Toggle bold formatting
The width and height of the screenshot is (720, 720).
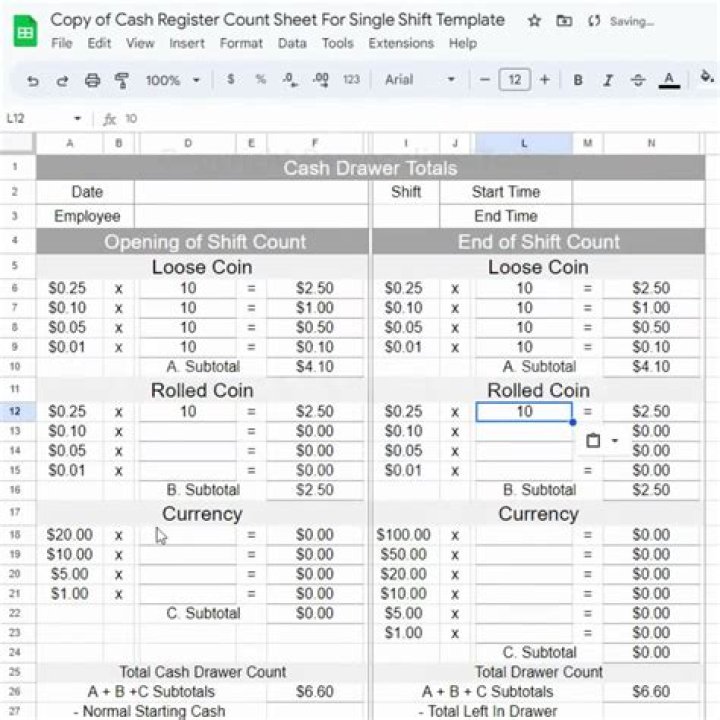[578, 80]
